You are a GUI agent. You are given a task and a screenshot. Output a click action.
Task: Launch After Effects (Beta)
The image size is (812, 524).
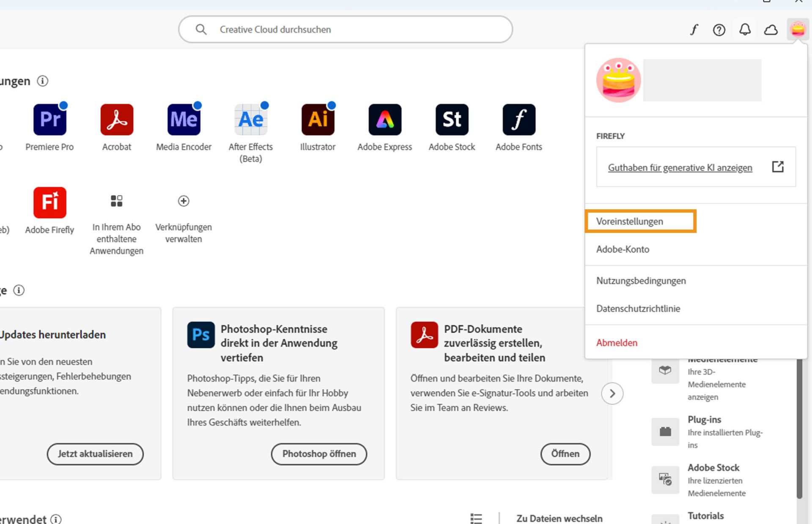pyautogui.click(x=251, y=120)
